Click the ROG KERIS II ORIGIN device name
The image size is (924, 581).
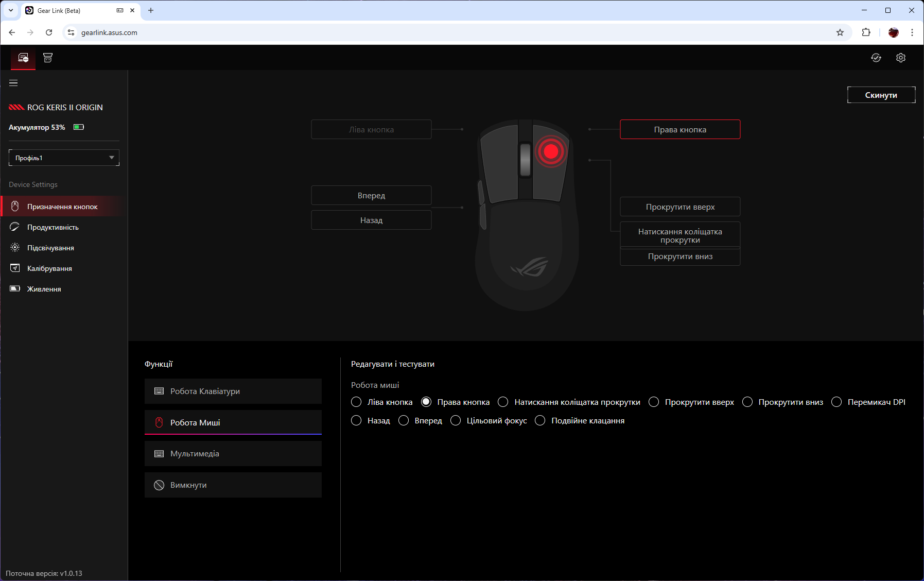point(65,108)
